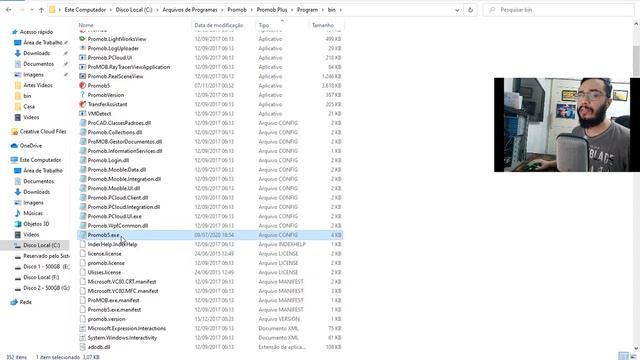
Task: Click the webcam video overlay thumbnail
Action: 567,125
